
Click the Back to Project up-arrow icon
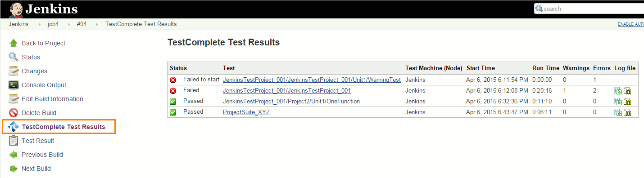(x=14, y=43)
